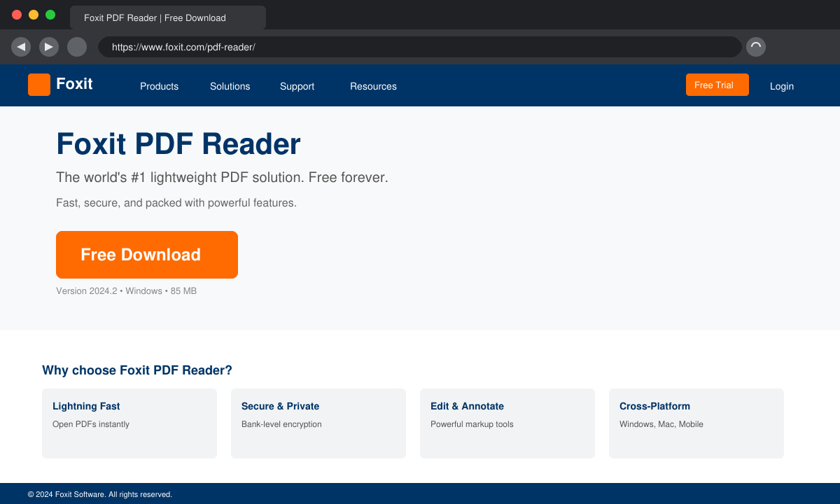This screenshot has width=840, height=504.
Task: Click the Cross-Platform feature card
Action: coord(696,423)
